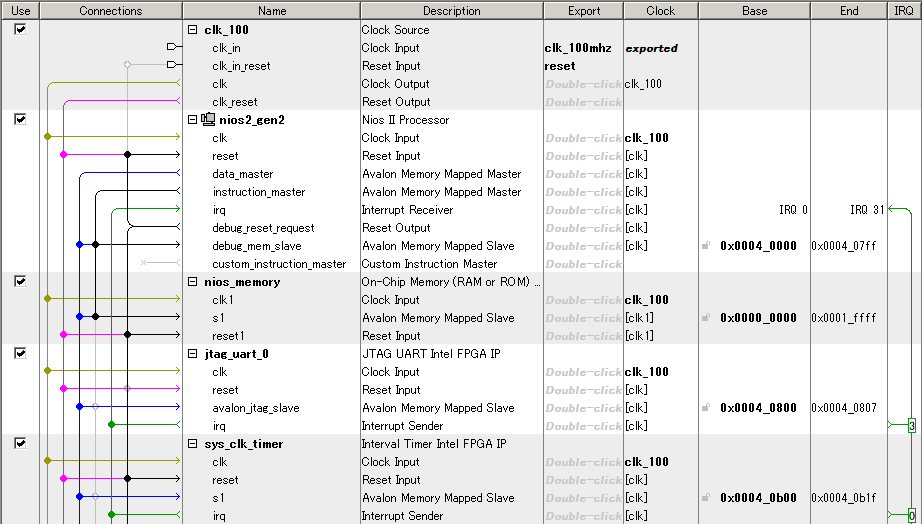
Task: Click the jtag_uart_0 IRQ number 3 box
Action: tap(912, 427)
